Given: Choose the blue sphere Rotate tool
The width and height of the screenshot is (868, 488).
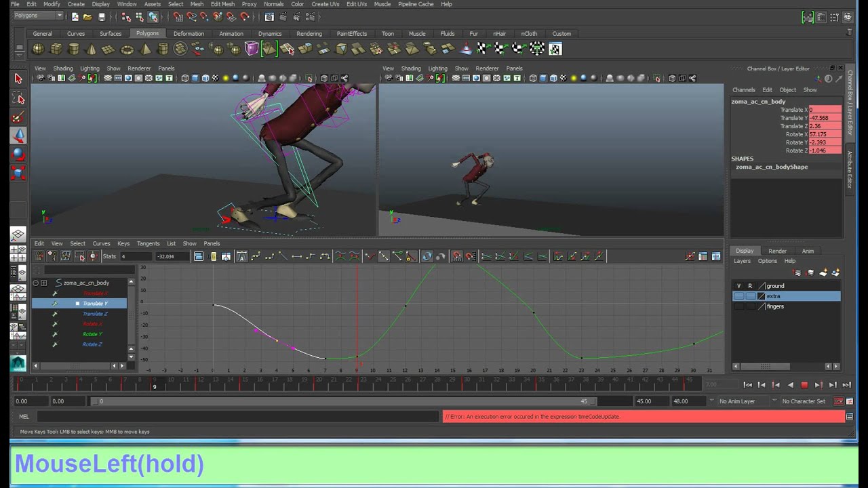Looking at the screenshot, I should [18, 155].
